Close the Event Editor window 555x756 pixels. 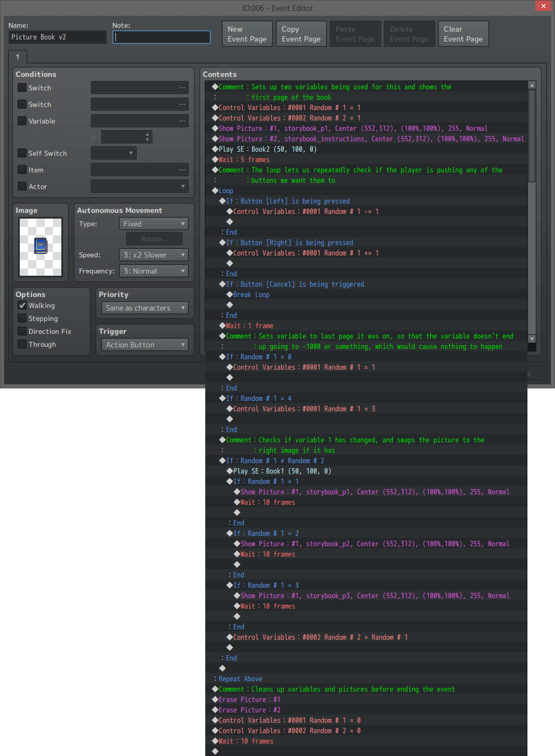coord(543,6)
